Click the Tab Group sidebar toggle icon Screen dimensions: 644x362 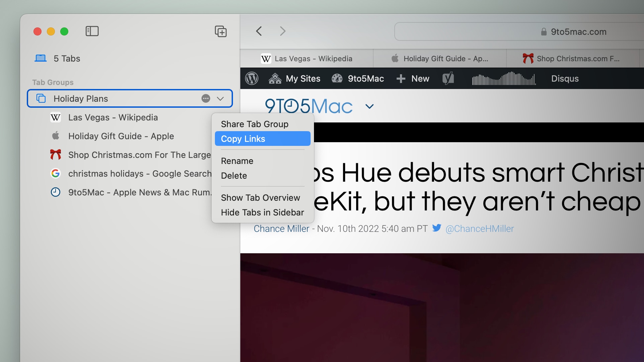92,31
